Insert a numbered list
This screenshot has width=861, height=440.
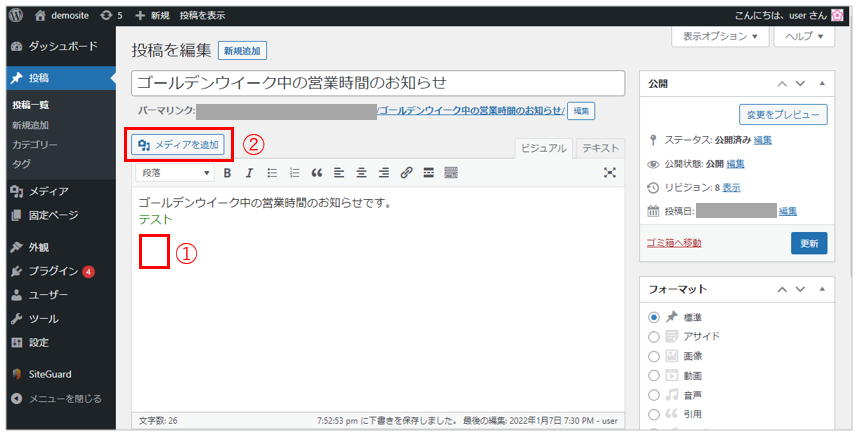pos(293,173)
